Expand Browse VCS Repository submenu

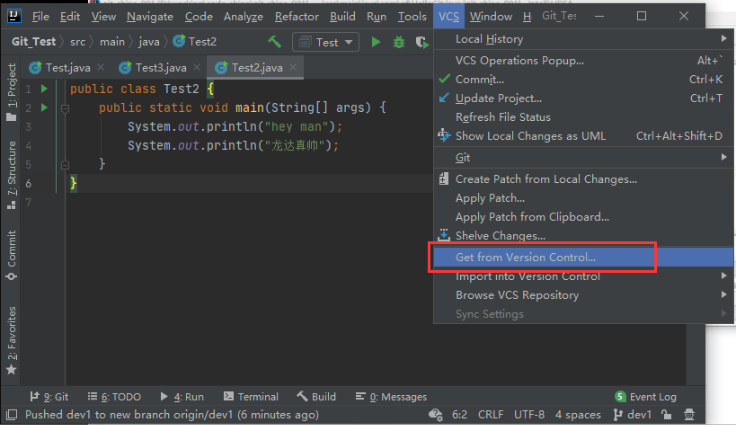point(583,295)
